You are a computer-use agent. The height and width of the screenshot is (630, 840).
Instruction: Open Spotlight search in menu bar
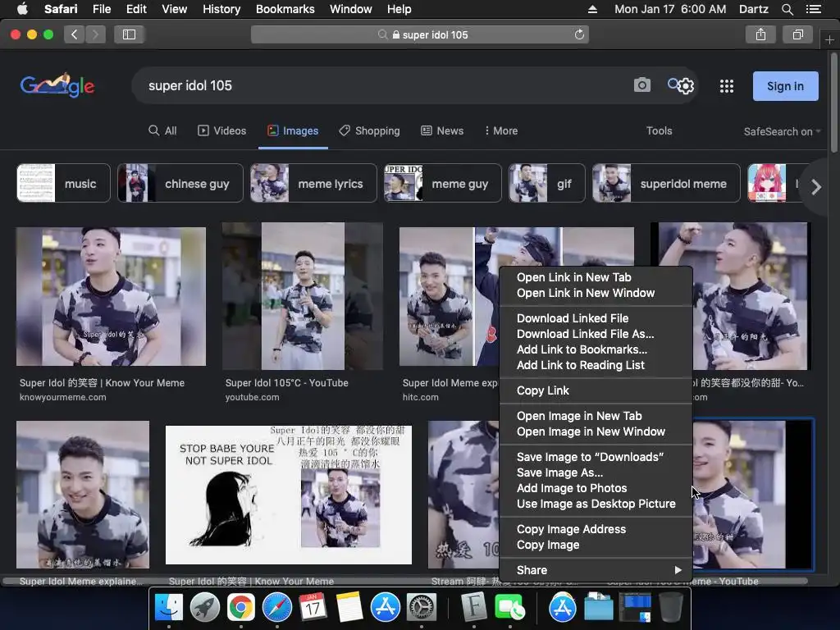787,9
